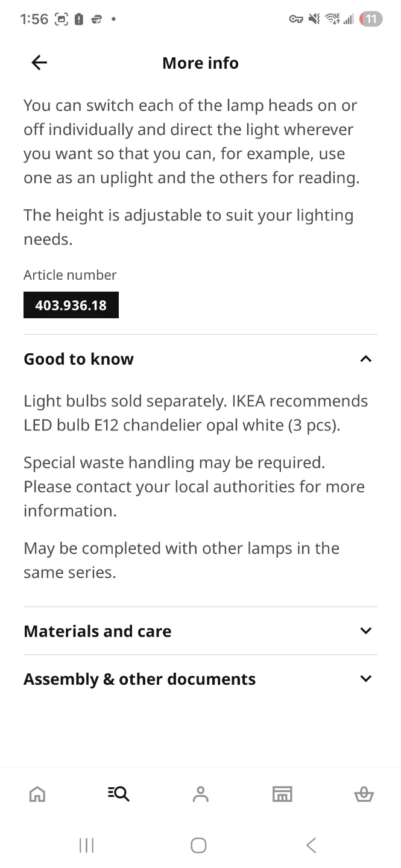Image resolution: width=401 pixels, height=868 pixels.
Task: Open Assembly & other documents section
Action: 140,679
